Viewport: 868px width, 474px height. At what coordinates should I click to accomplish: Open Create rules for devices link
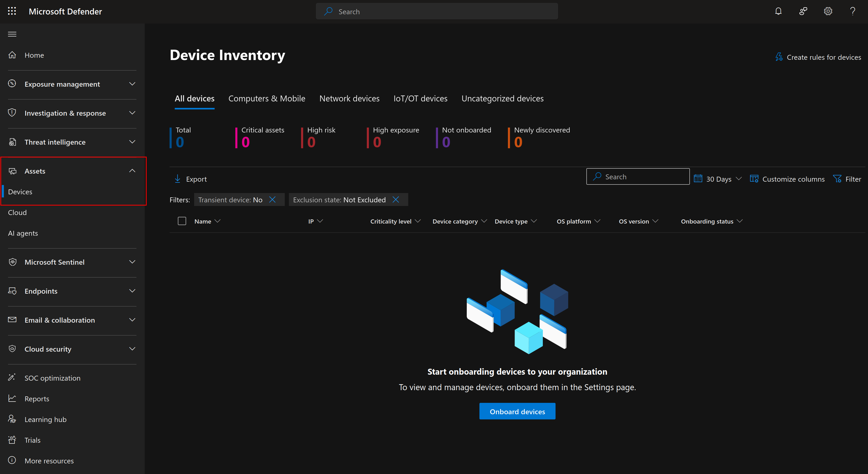(818, 57)
